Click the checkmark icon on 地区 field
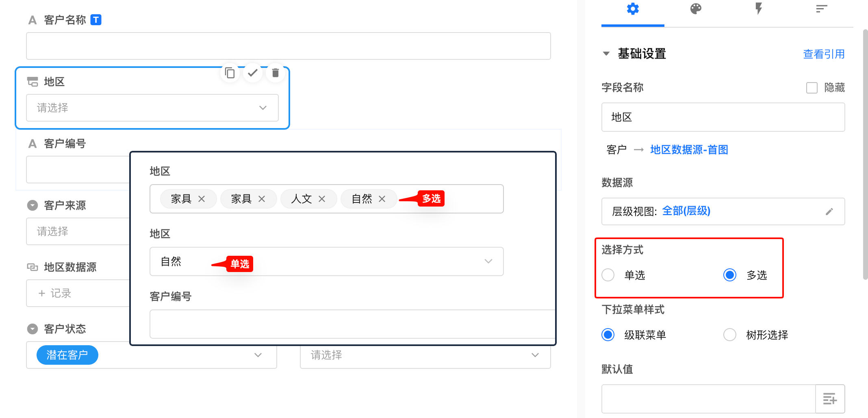This screenshot has width=868, height=418. (x=253, y=73)
